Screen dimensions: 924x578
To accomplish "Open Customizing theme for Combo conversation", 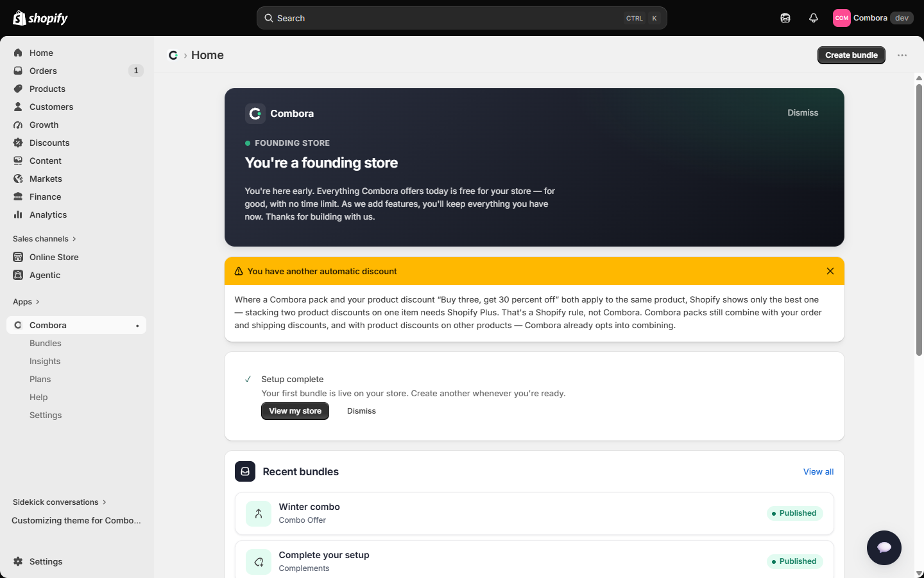I will (76, 520).
